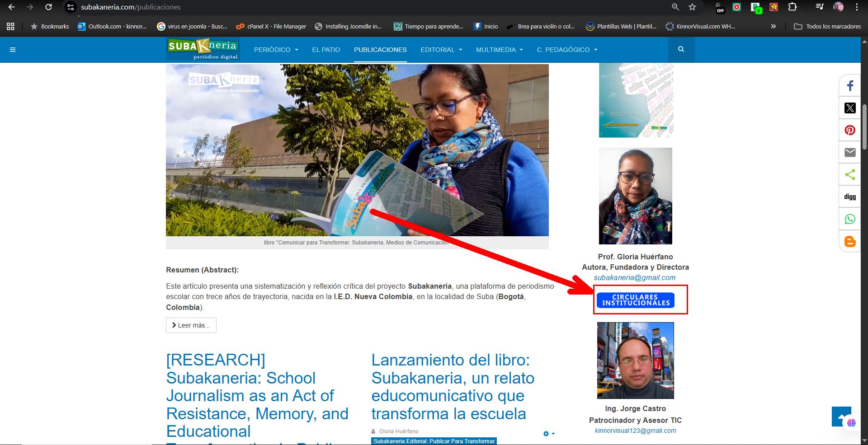Open the article gear options dropdown
This screenshot has height=445, width=868.
pyautogui.click(x=548, y=434)
